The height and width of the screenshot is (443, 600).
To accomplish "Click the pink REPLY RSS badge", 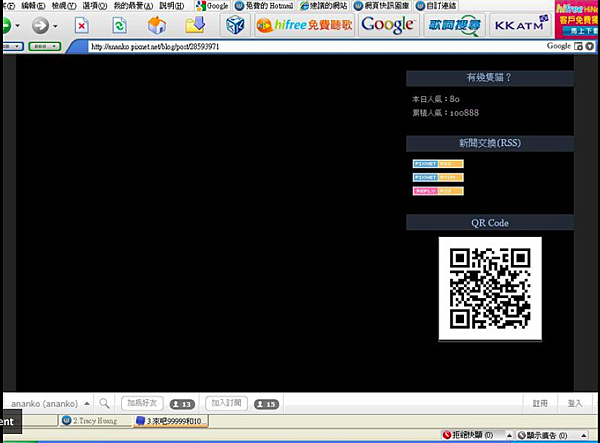I will (x=438, y=191).
